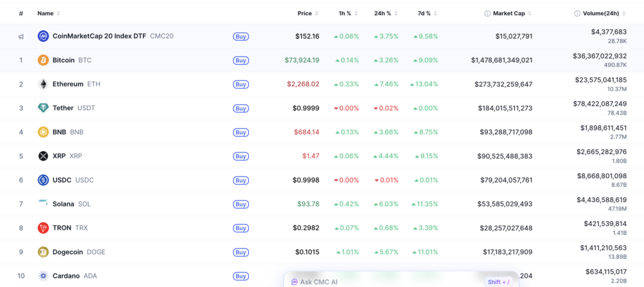Image resolution: width=644 pixels, height=287 pixels.
Task: Click info icon next to Market Cap
Action: [x=487, y=14]
